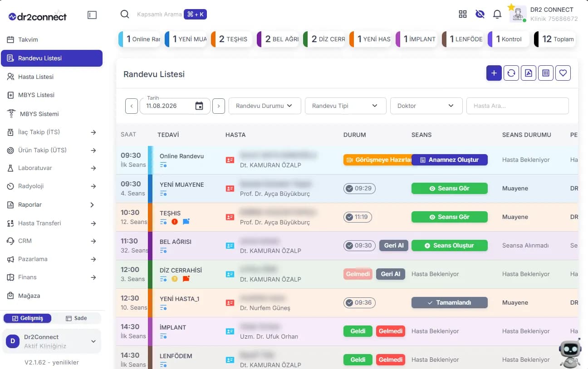The image size is (588, 369).
Task: Mark LENFÖDEM appointment as Gelmedi
Action: tap(391, 359)
